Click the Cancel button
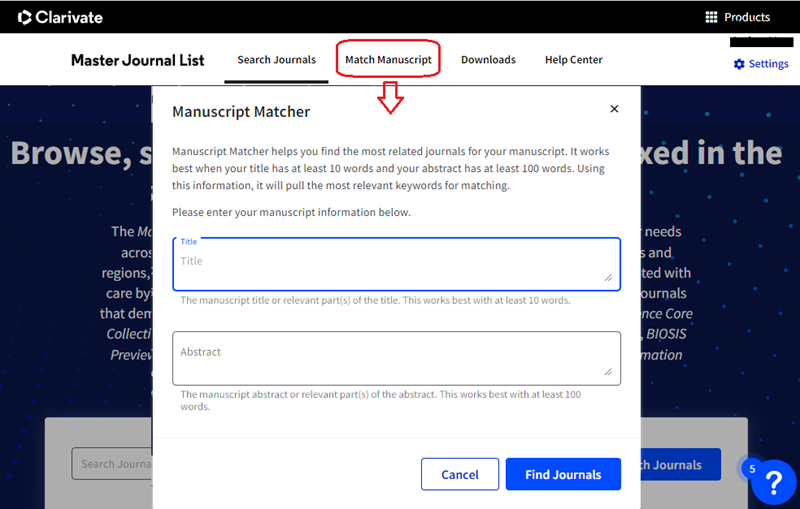The width and height of the screenshot is (800, 509). point(460,474)
